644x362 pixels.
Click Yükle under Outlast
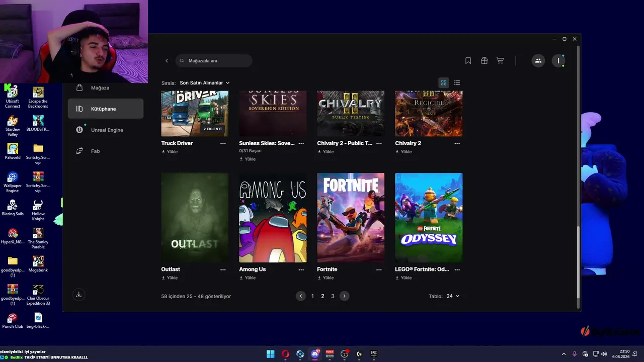(x=170, y=278)
